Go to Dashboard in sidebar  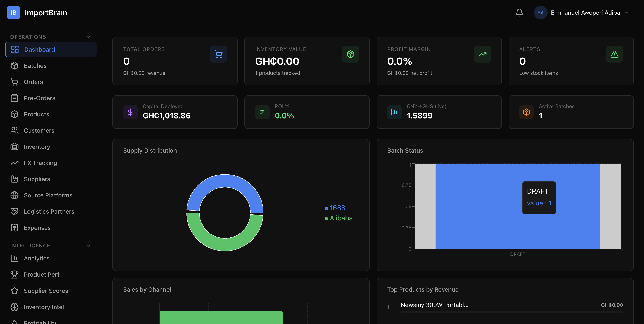[x=51, y=49]
